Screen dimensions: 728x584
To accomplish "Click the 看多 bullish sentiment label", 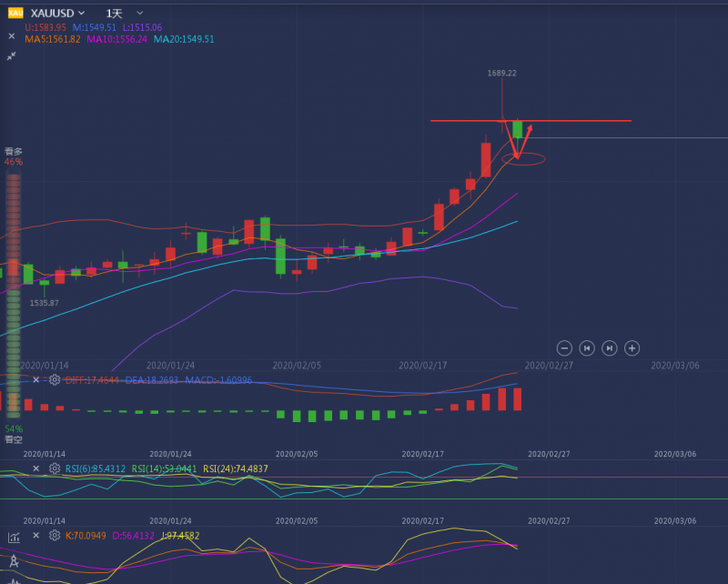I will point(14,151).
